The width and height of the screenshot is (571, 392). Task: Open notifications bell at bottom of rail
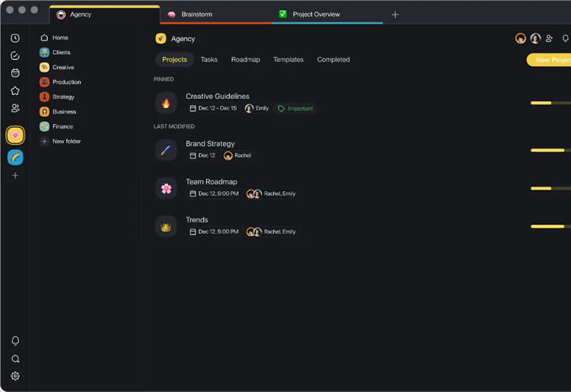[x=15, y=341]
